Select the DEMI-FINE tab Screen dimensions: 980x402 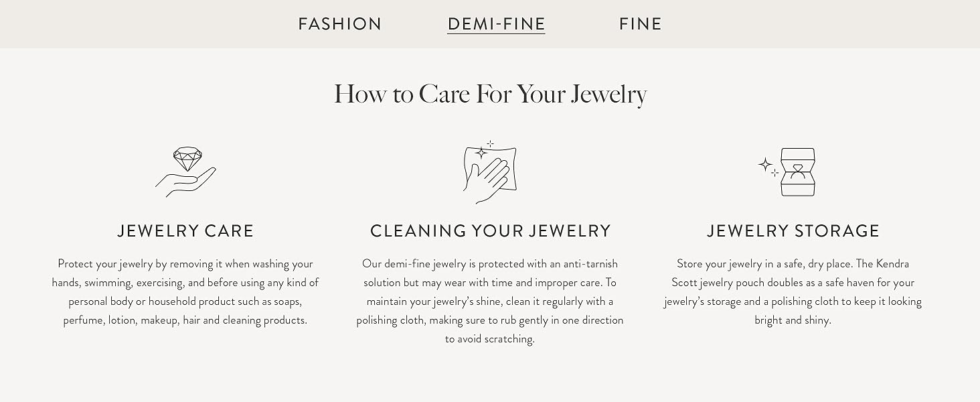click(496, 23)
